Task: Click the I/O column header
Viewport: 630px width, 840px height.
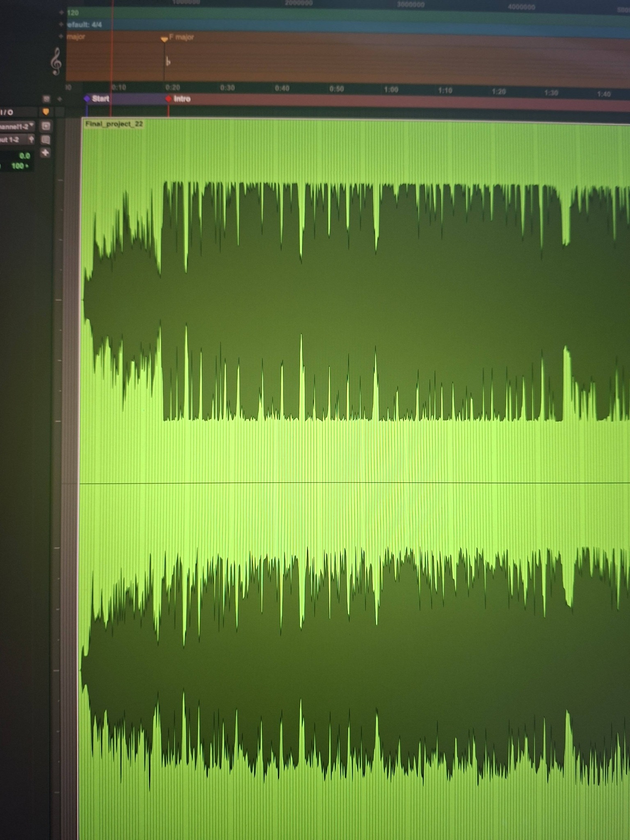Action: [x=7, y=112]
